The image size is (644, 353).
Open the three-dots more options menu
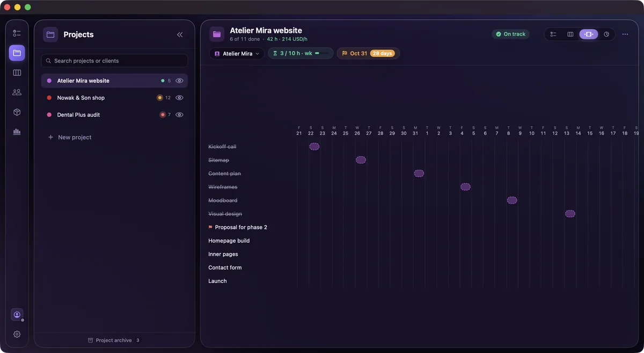point(625,34)
